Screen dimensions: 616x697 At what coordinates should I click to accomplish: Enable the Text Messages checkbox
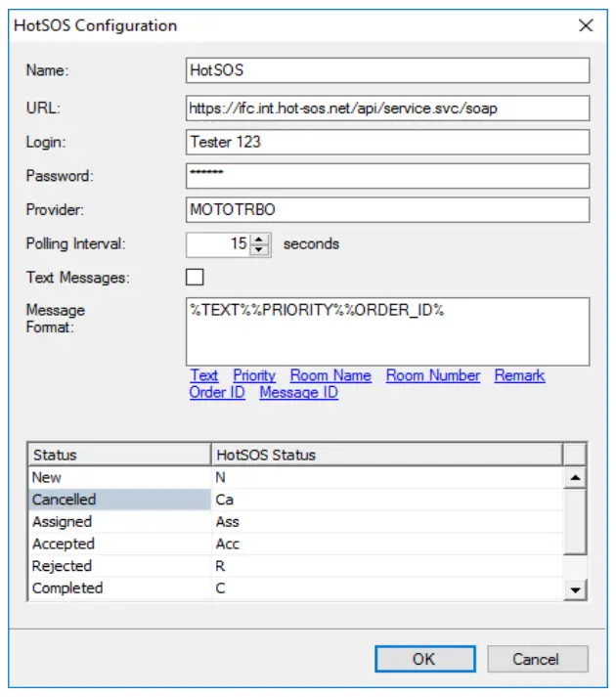(195, 277)
